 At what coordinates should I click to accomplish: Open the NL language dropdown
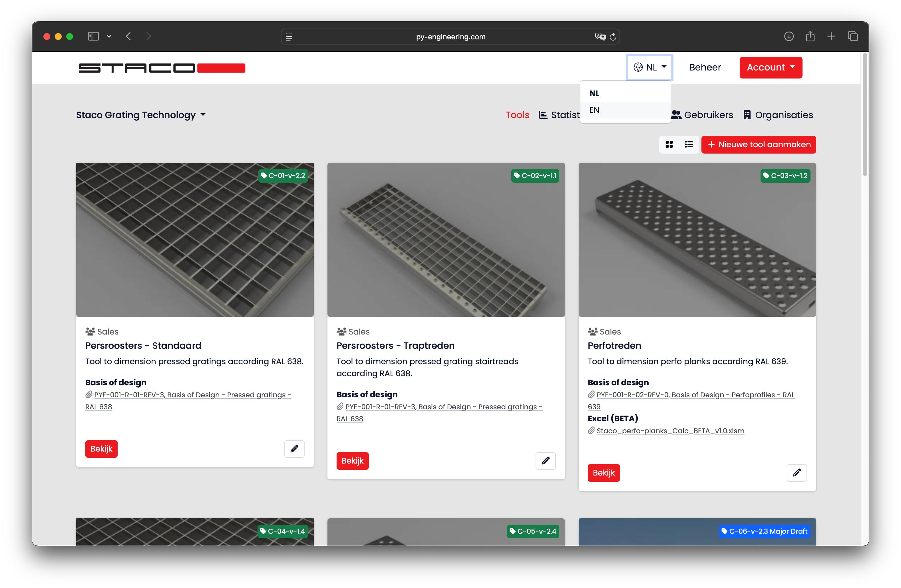point(650,67)
